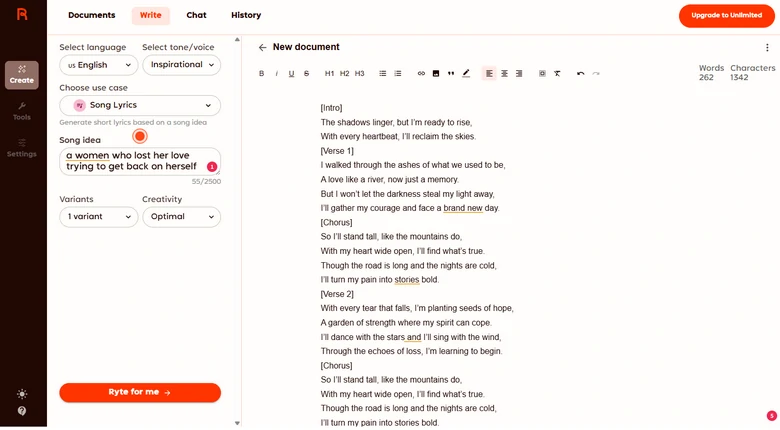Image resolution: width=780 pixels, height=430 pixels.
Task: Open the Create section in the sidebar
Action: point(22,75)
